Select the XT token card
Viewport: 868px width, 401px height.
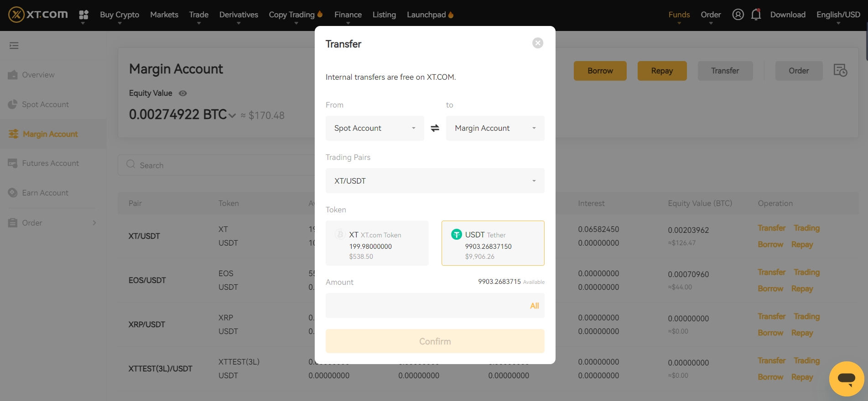click(377, 243)
